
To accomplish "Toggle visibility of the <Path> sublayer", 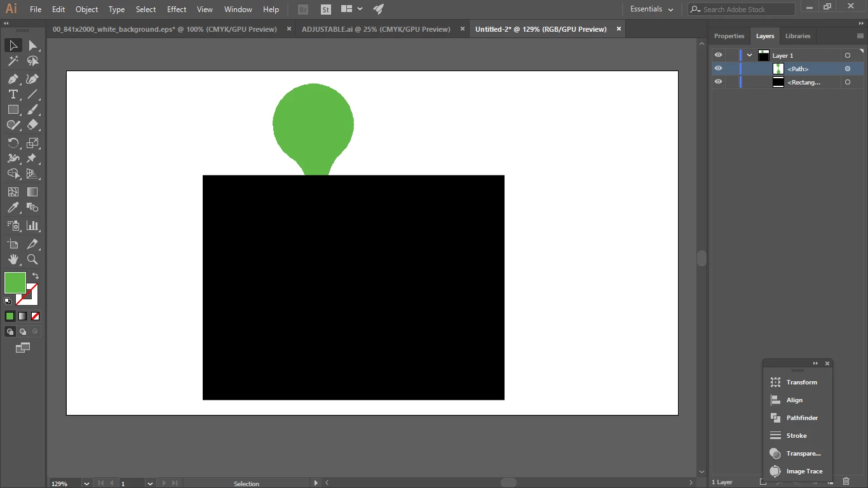I will pos(718,69).
